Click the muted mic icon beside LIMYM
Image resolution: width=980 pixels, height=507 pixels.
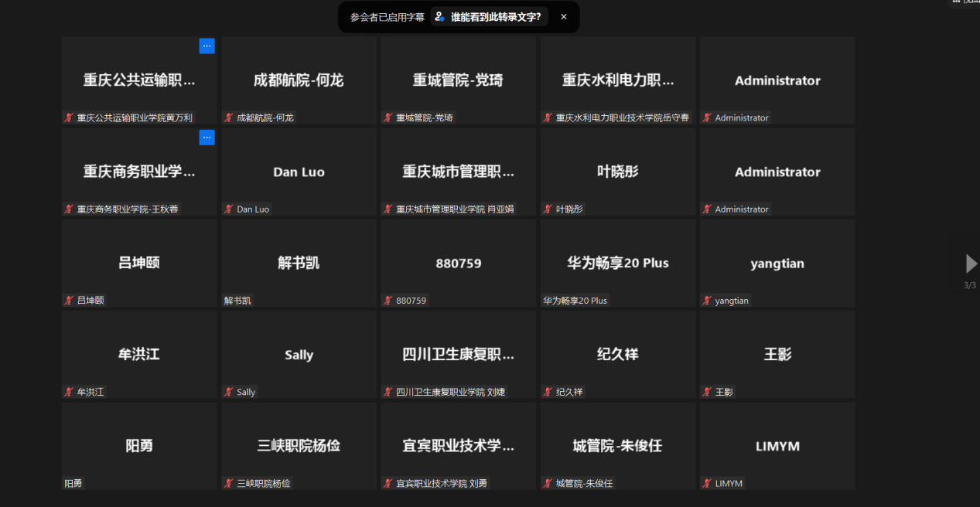click(x=707, y=484)
